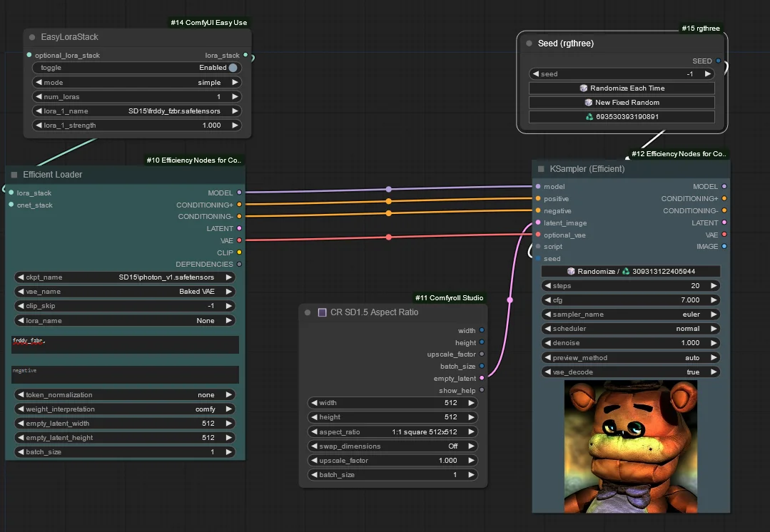Image resolution: width=770 pixels, height=532 pixels.
Task: Click the #14 ComfyUI Easy Use badge
Action: (x=208, y=23)
